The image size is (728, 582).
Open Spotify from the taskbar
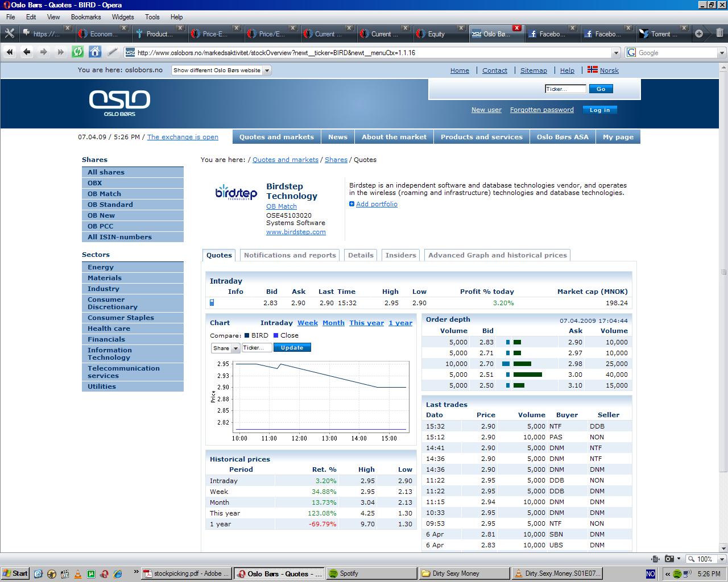[371, 573]
